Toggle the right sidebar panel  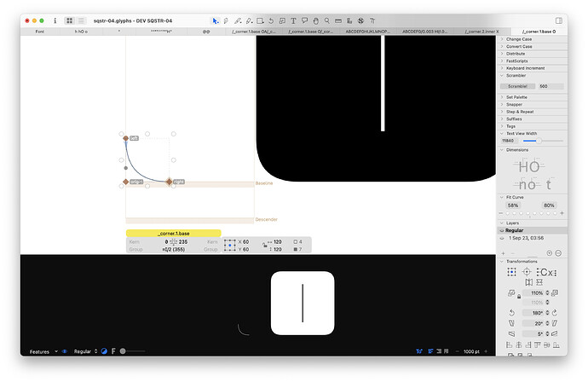tap(559, 20)
